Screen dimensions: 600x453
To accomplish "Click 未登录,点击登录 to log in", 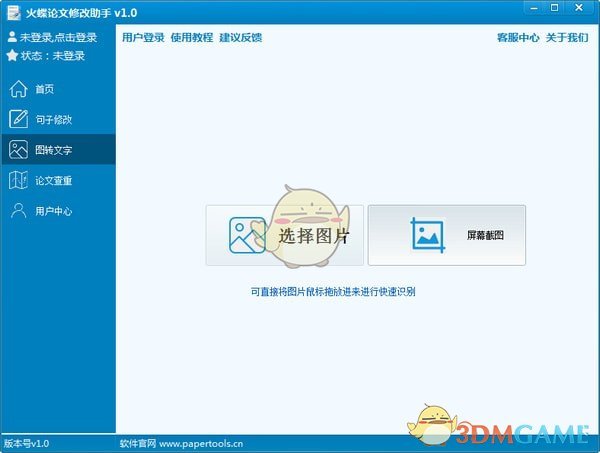I will (x=58, y=37).
